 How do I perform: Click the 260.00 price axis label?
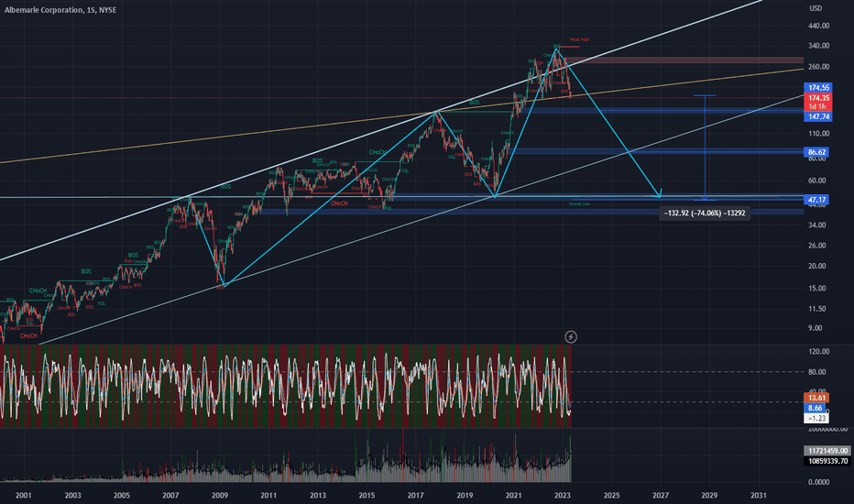(x=818, y=67)
